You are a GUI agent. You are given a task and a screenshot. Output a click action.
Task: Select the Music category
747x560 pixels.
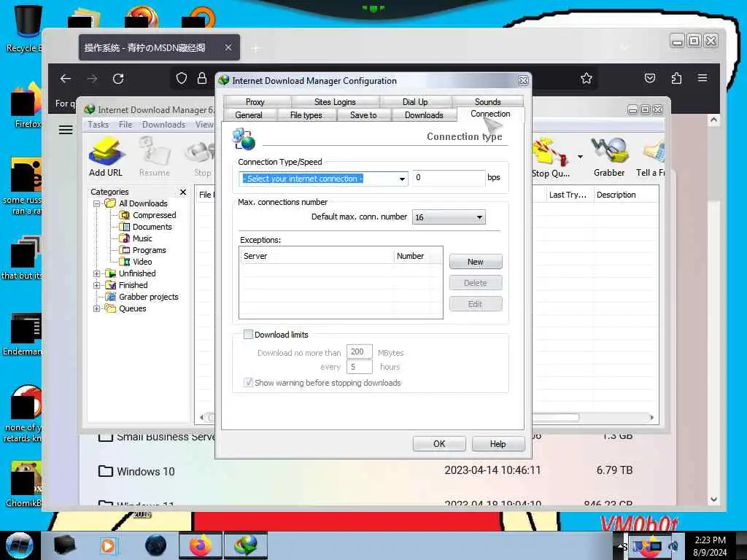pyautogui.click(x=142, y=238)
